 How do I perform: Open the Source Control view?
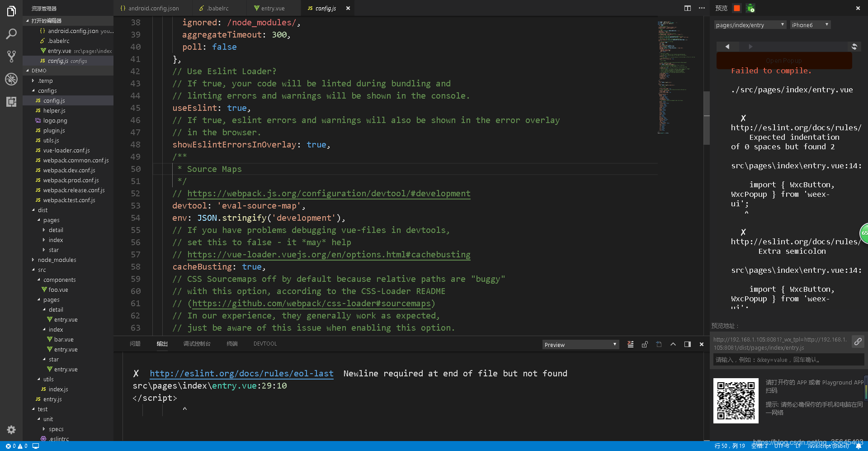tap(11, 57)
